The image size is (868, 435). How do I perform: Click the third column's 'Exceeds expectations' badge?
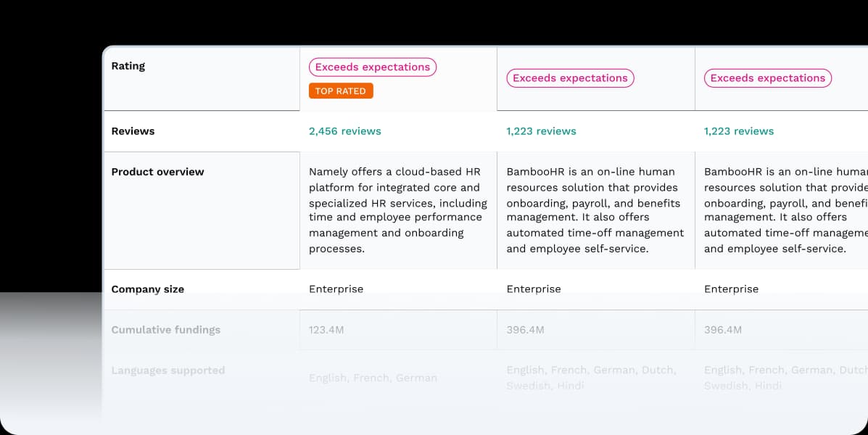[x=767, y=78]
